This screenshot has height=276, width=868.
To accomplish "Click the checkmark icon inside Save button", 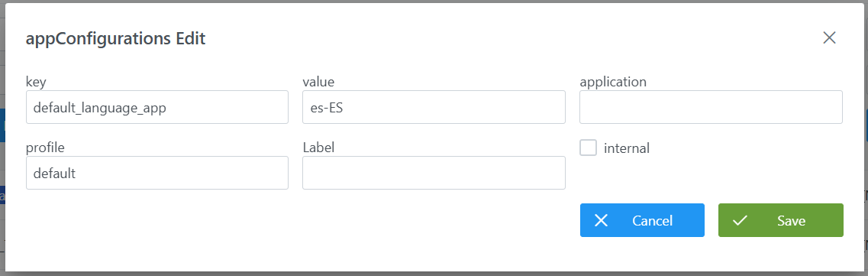I will pos(740,221).
